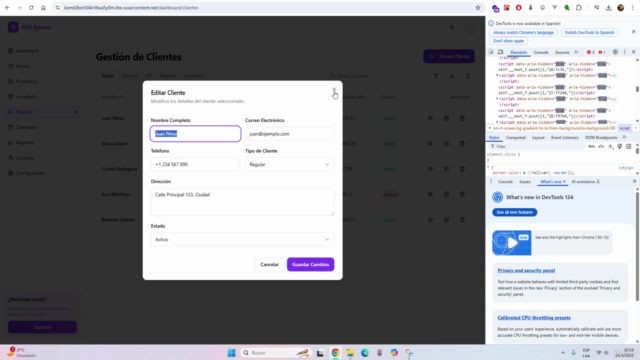Open the Computed tab in DevTools
Viewport: 640px width, 360px height.
pyautogui.click(x=516, y=138)
